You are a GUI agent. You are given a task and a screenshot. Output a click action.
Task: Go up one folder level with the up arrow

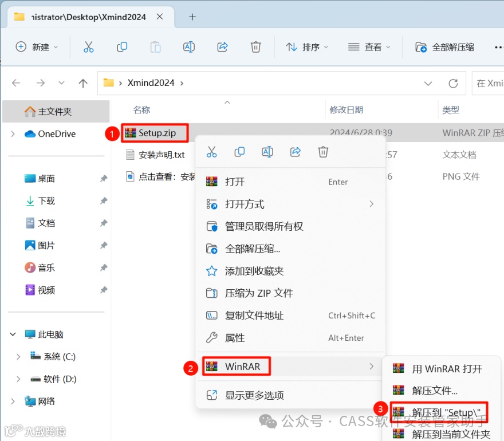[x=83, y=83]
